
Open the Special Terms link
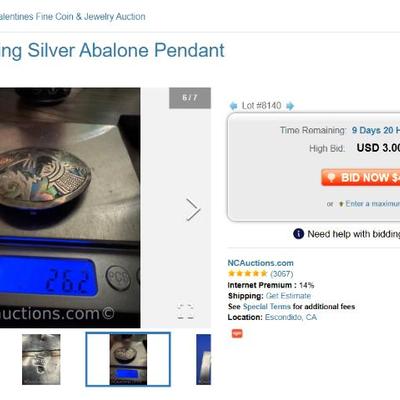click(x=267, y=306)
